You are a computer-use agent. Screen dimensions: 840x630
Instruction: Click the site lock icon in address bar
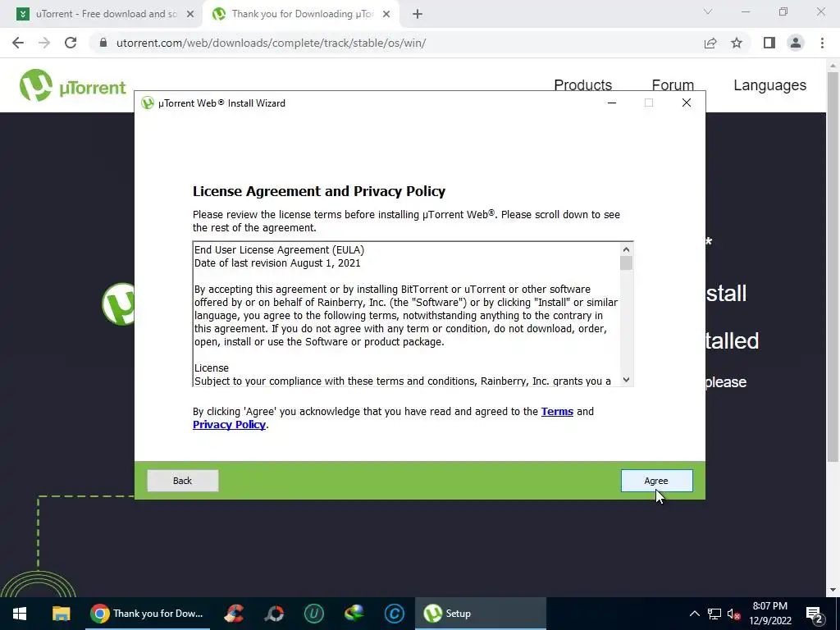103,43
